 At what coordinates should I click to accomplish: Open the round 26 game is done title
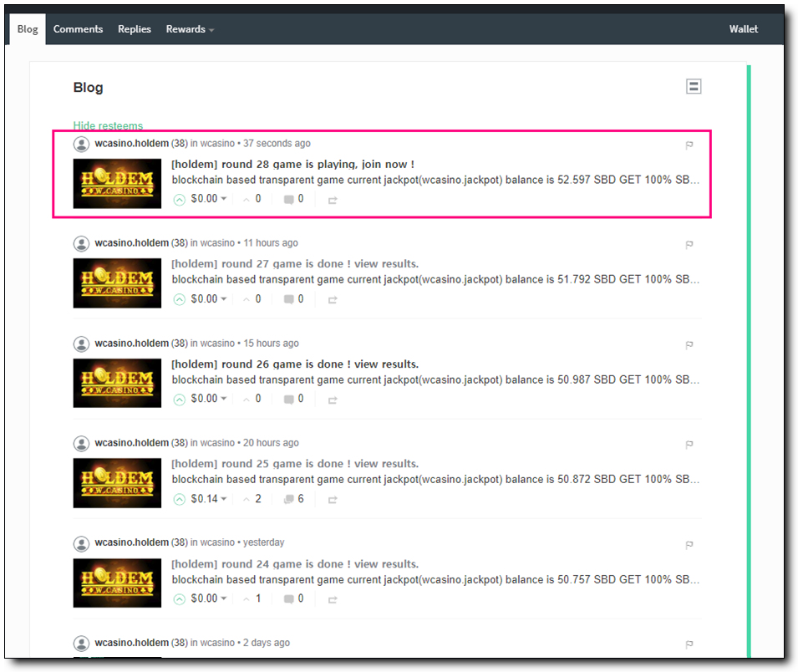click(295, 364)
